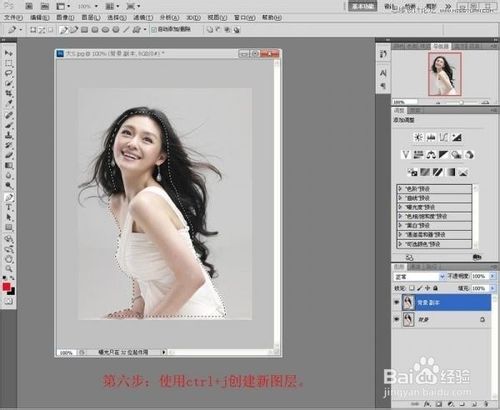Toggle visibility of the 背景 layer
Viewport: 500px width, 410px height.
pyautogui.click(x=397, y=319)
